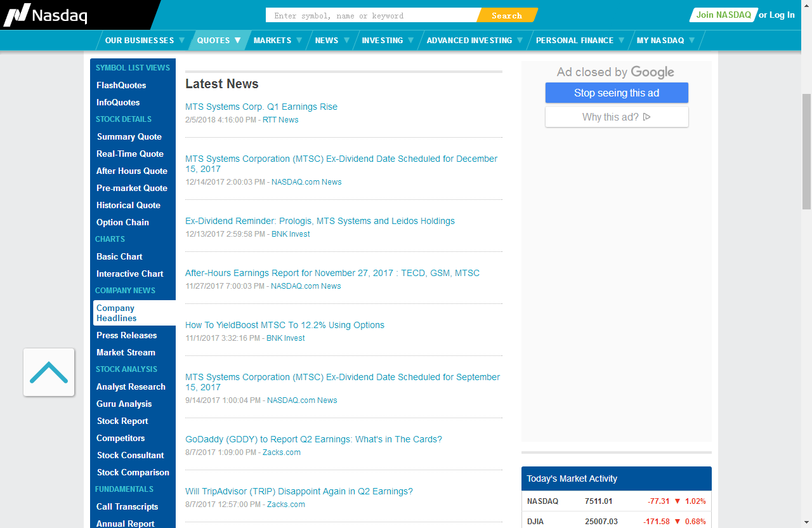Open Summary Quote in the sidebar
This screenshot has height=528, width=812.
point(129,136)
